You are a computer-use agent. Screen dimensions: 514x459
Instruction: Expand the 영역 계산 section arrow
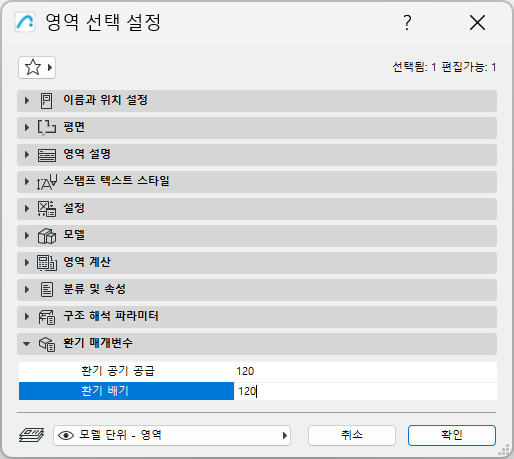click(x=27, y=262)
